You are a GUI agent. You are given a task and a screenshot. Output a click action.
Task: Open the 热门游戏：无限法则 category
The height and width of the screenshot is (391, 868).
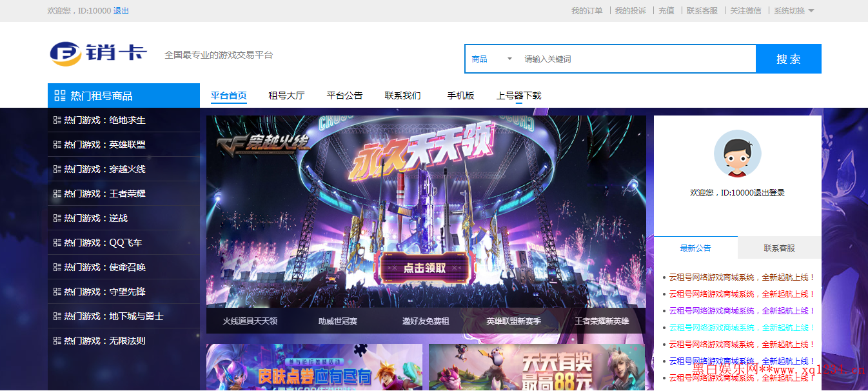pos(124,341)
